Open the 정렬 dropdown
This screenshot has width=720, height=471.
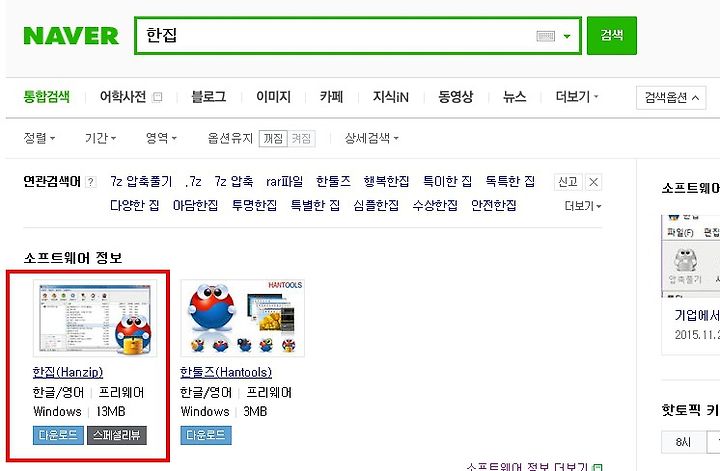[x=39, y=138]
